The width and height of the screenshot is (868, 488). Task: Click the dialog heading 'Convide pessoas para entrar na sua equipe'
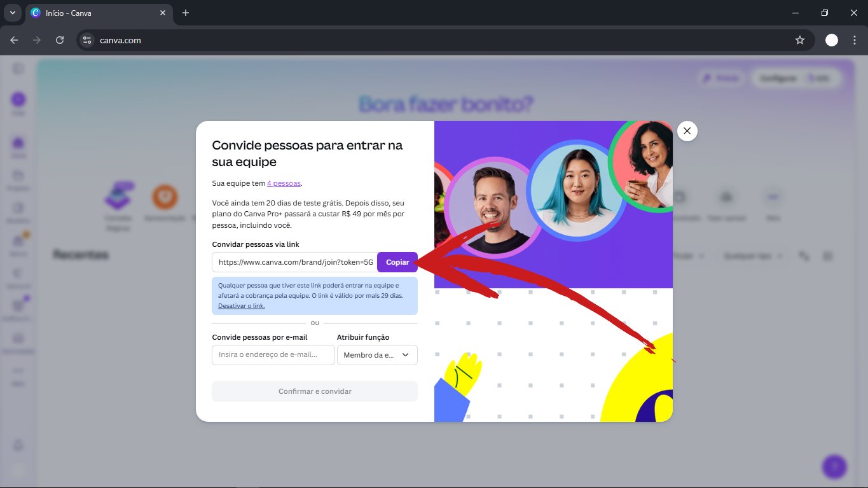tap(307, 153)
